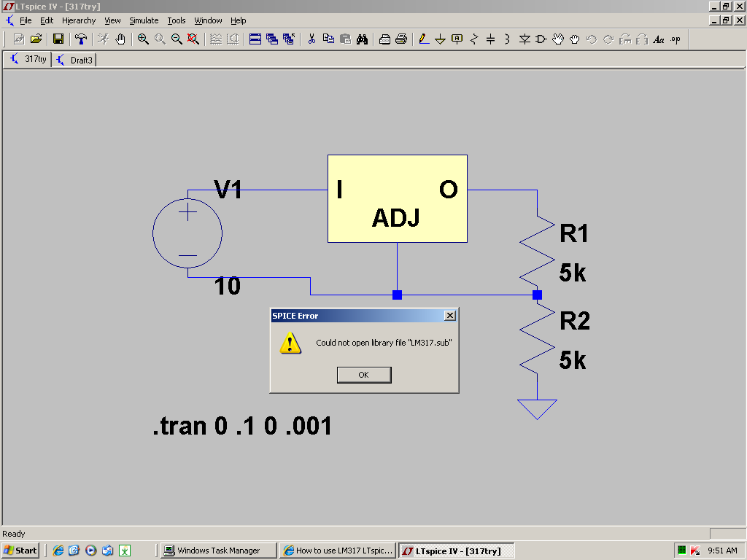The height and width of the screenshot is (560, 747).
Task: Click OK in the SPICE Error dialog
Action: [364, 375]
